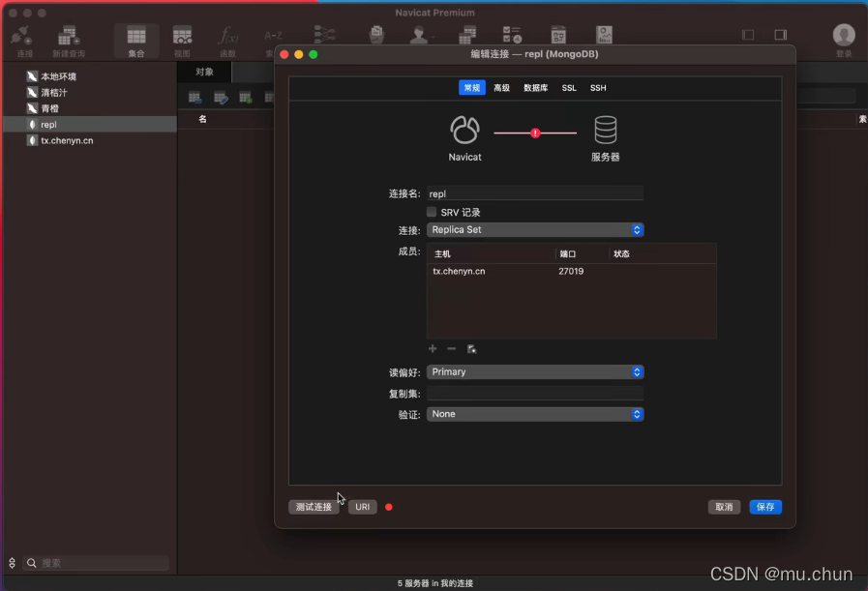Viewport: 868px width, 591px height.
Task: Click first table icon in objects toolbar
Action: pyautogui.click(x=195, y=98)
